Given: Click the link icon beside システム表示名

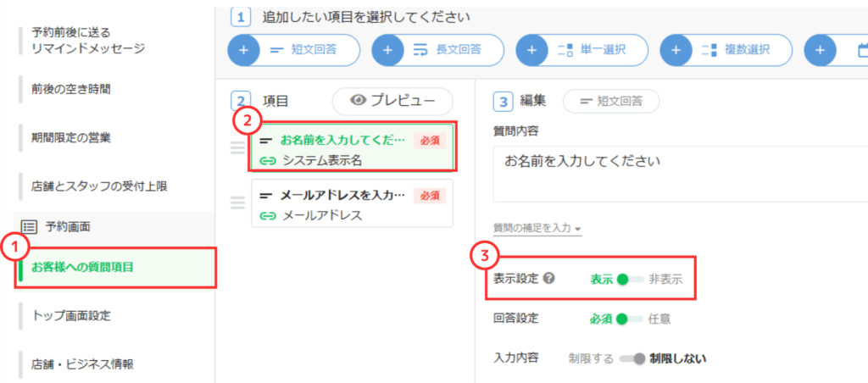Looking at the screenshot, I should click(269, 159).
